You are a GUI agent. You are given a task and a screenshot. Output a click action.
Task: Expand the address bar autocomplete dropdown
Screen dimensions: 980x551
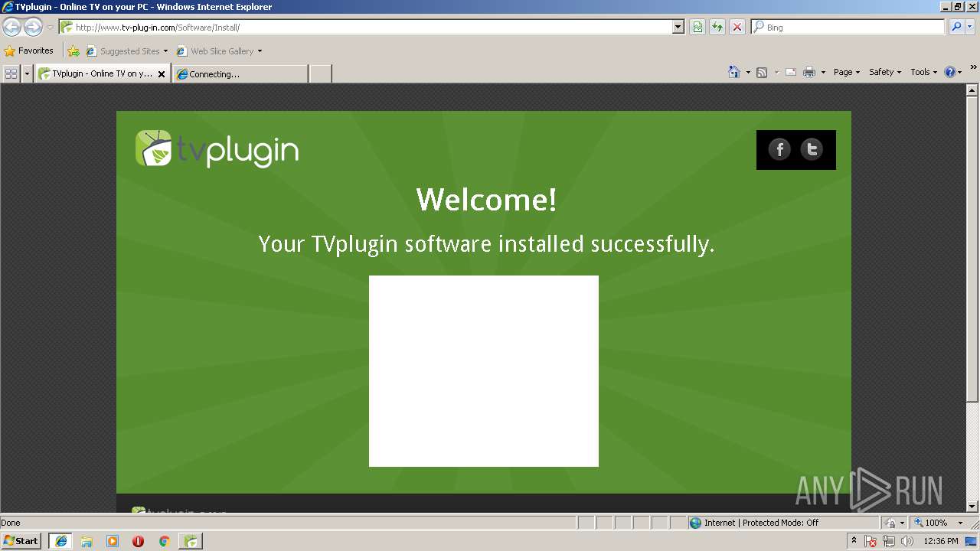(x=678, y=28)
